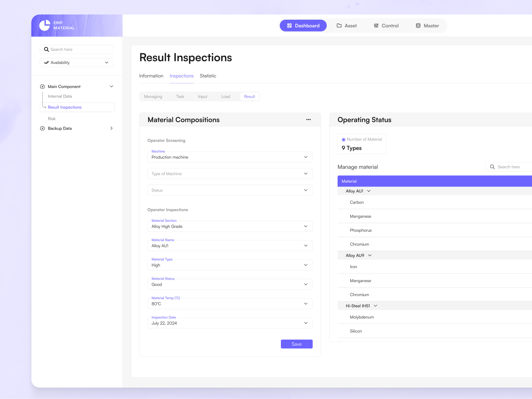Click the 9 Types value
532x399 pixels.
[x=352, y=148]
